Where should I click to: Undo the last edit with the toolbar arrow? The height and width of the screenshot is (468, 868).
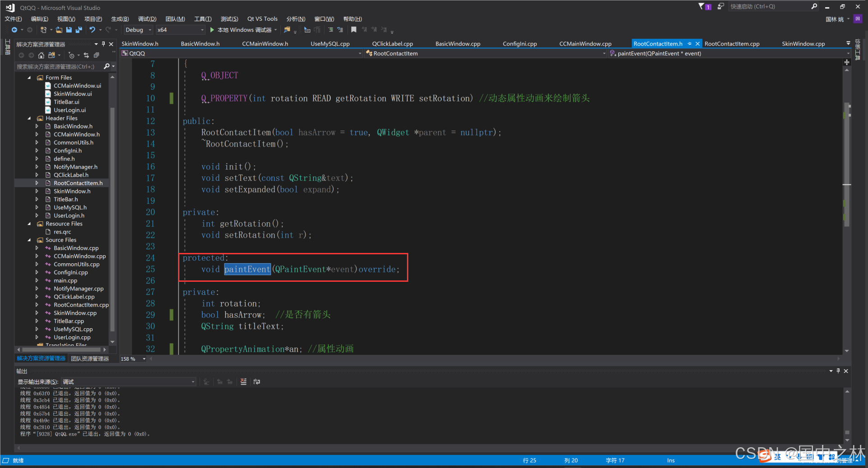pos(92,30)
